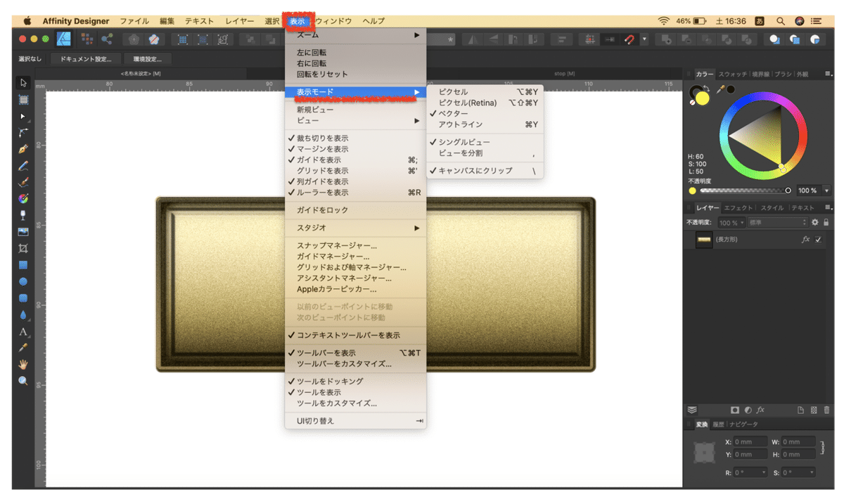Click the UI切り替え entry
The height and width of the screenshot is (504, 844).
point(355,421)
